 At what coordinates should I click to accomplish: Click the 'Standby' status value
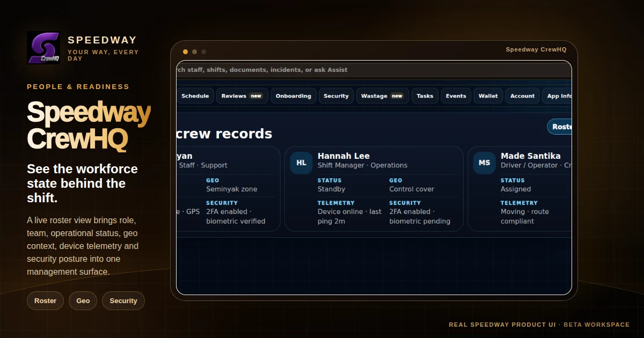coord(331,189)
